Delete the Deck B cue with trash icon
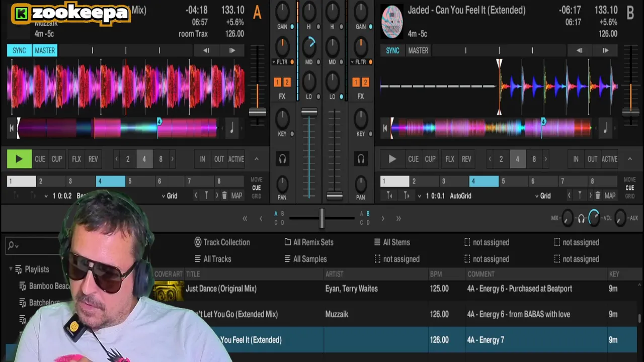 click(598, 196)
